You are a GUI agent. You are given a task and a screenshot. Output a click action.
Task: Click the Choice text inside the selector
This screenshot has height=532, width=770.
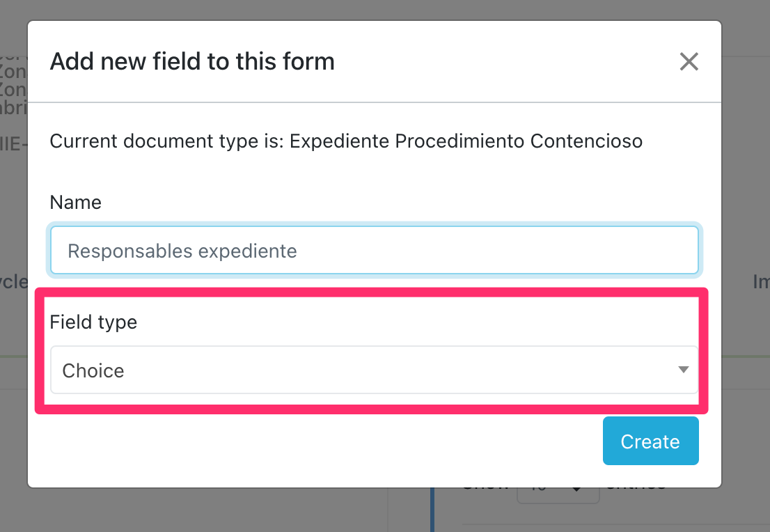tap(93, 370)
